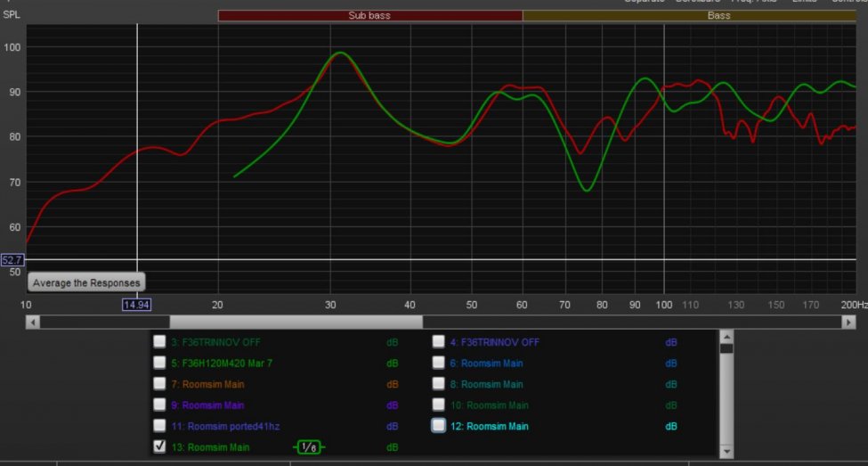This screenshot has width=868, height=466.
Task: Click the legend scroll down arrow
Action: point(726,452)
